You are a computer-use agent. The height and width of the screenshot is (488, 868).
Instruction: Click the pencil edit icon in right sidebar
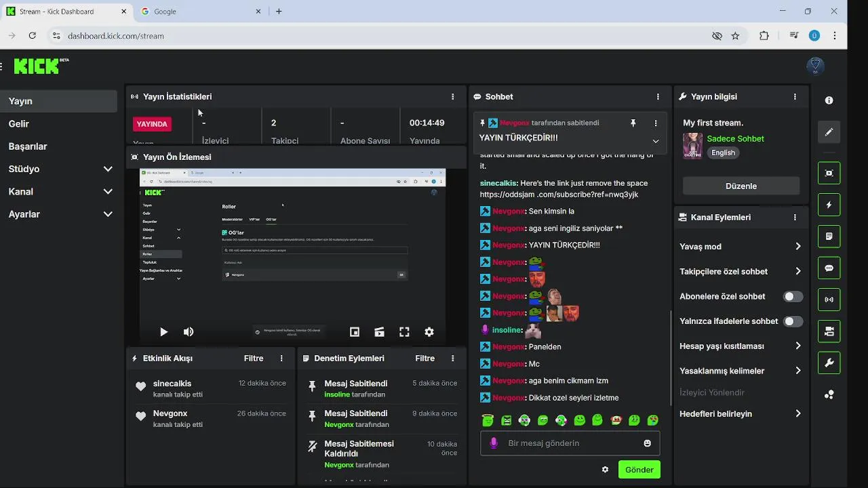click(829, 132)
